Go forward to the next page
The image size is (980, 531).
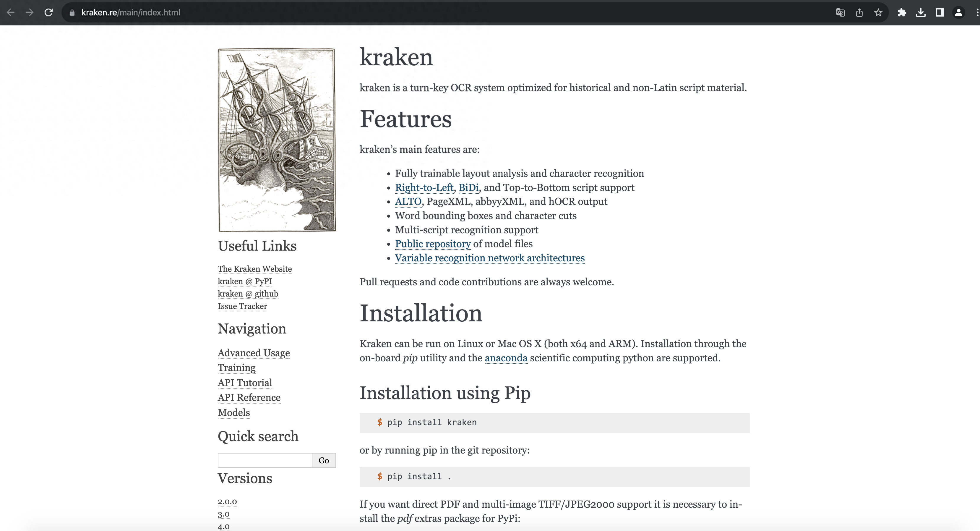coord(29,12)
